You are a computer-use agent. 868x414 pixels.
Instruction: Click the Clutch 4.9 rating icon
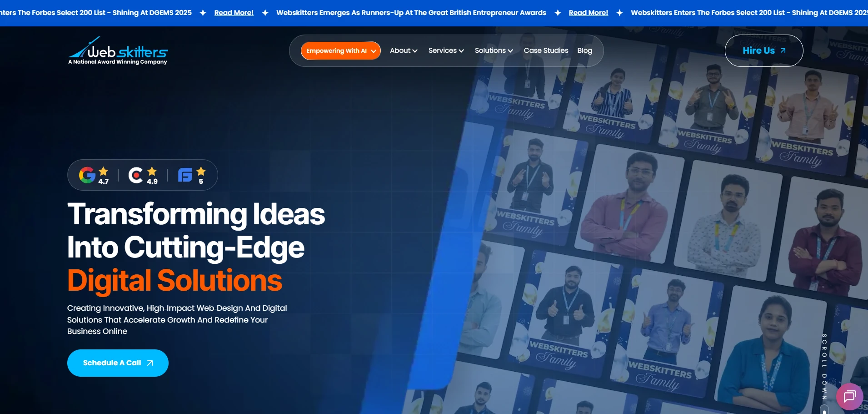click(x=135, y=175)
